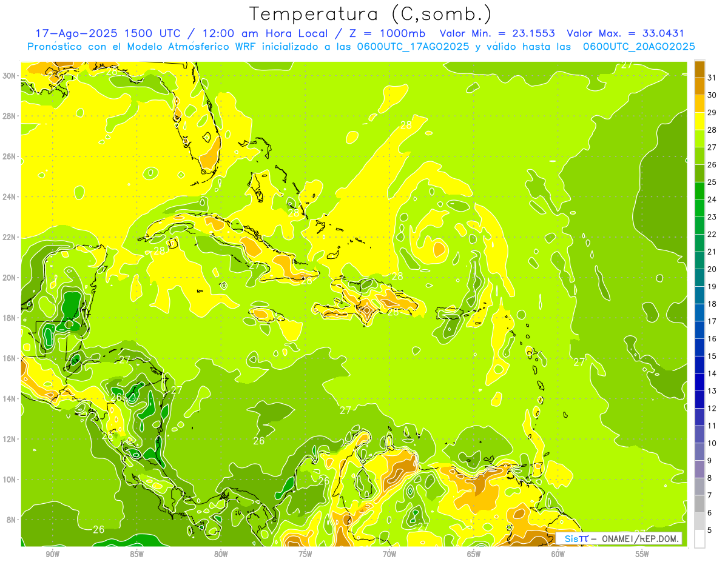The image size is (728, 562).
Task: Click the 90W longitude axis label
Action: pyautogui.click(x=52, y=554)
